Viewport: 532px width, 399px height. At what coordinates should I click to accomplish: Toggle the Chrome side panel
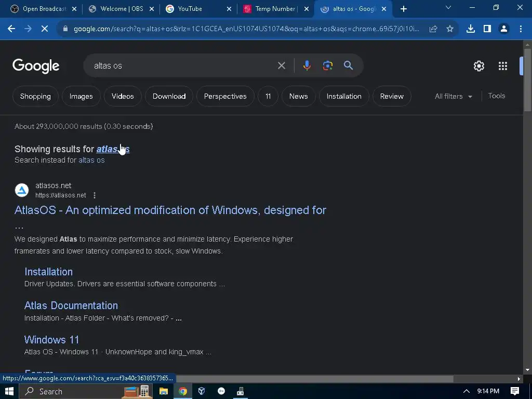(x=487, y=29)
